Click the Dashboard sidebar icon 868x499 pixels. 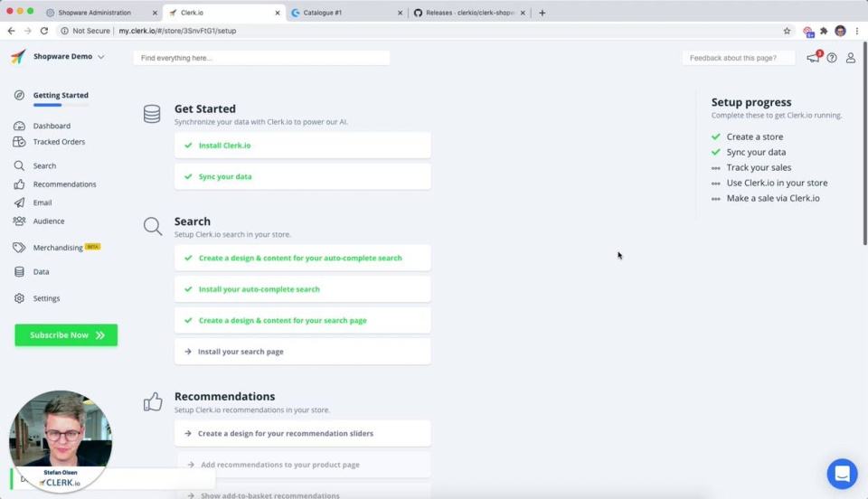click(x=19, y=126)
